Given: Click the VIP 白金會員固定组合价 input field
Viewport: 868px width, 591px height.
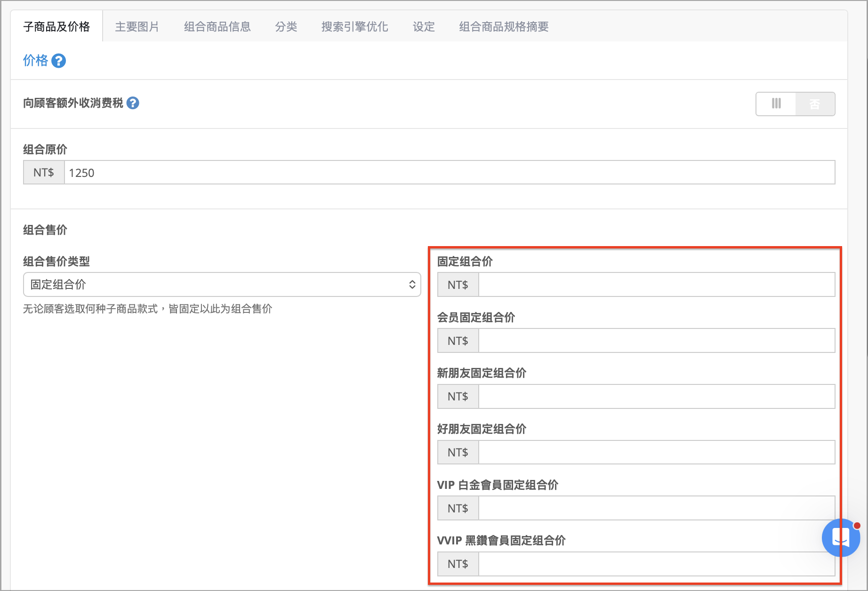Looking at the screenshot, I should coord(657,508).
